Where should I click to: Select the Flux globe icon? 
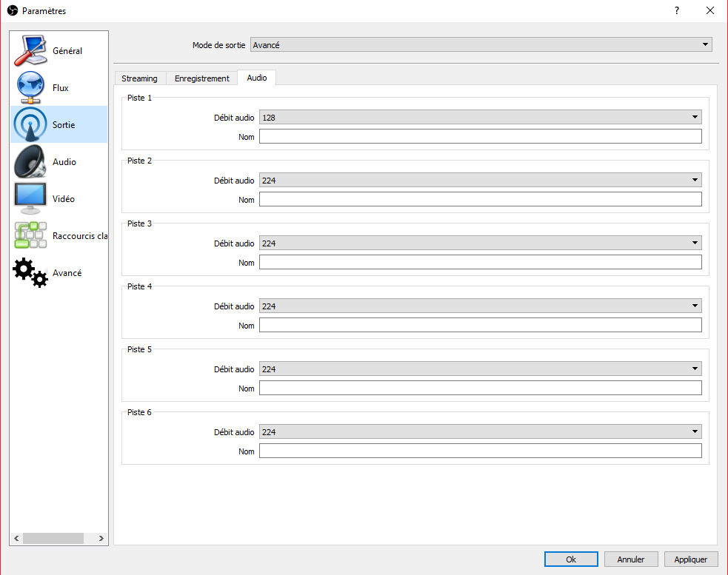[x=30, y=87]
